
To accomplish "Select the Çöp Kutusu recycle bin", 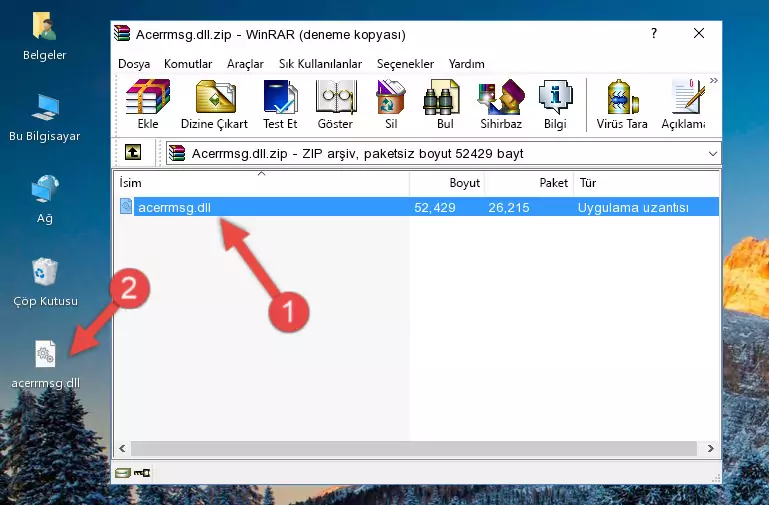I will pos(45,282).
